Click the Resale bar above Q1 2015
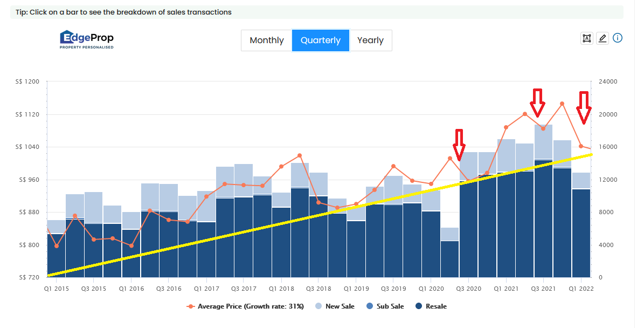 coord(56,256)
